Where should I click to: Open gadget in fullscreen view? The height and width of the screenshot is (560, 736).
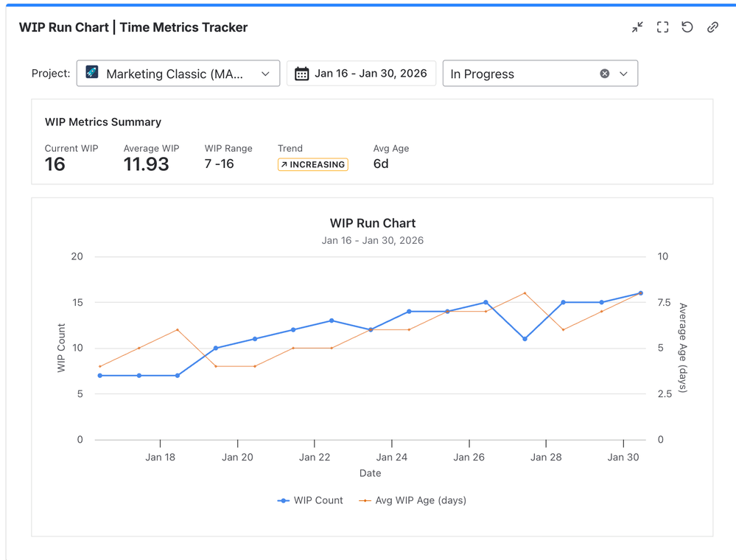662,27
